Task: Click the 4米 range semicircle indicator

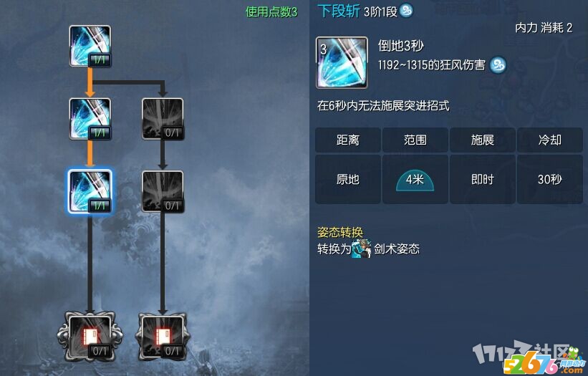Action: [415, 179]
